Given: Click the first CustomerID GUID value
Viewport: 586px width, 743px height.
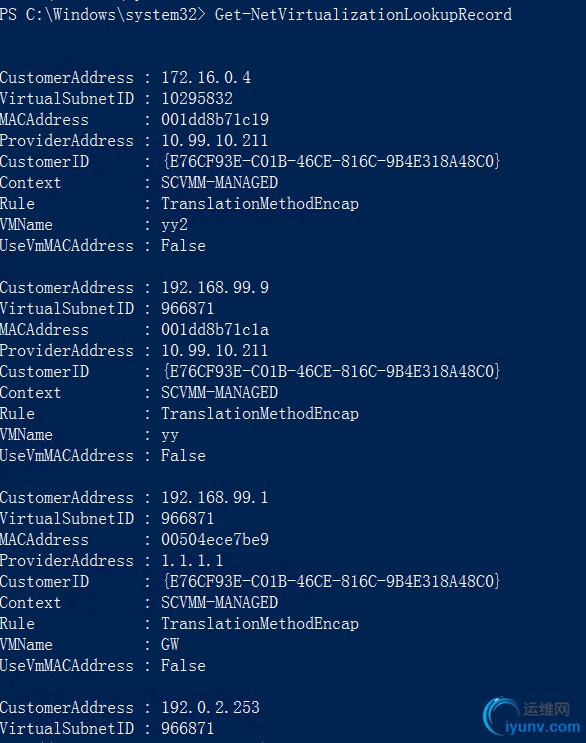Looking at the screenshot, I should click(x=331, y=161).
